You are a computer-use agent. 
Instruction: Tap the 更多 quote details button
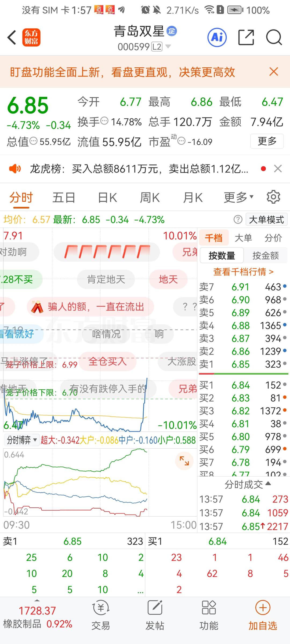coord(267,141)
